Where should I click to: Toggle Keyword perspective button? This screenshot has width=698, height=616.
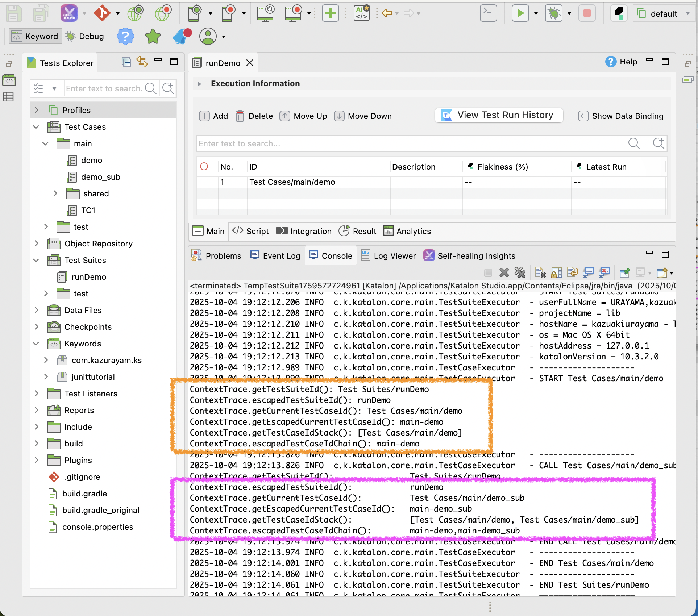point(35,36)
